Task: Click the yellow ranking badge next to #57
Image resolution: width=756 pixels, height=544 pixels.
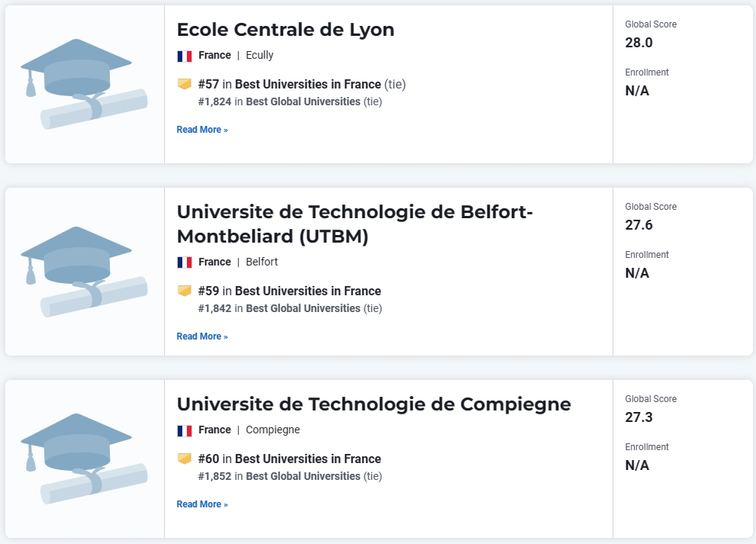Action: (184, 84)
